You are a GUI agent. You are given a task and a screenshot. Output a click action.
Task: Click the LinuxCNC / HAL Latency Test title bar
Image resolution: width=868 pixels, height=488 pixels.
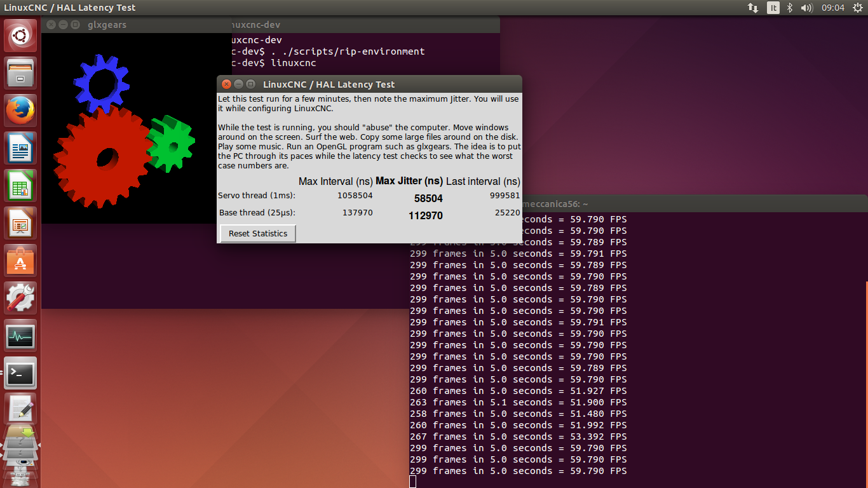(369, 84)
